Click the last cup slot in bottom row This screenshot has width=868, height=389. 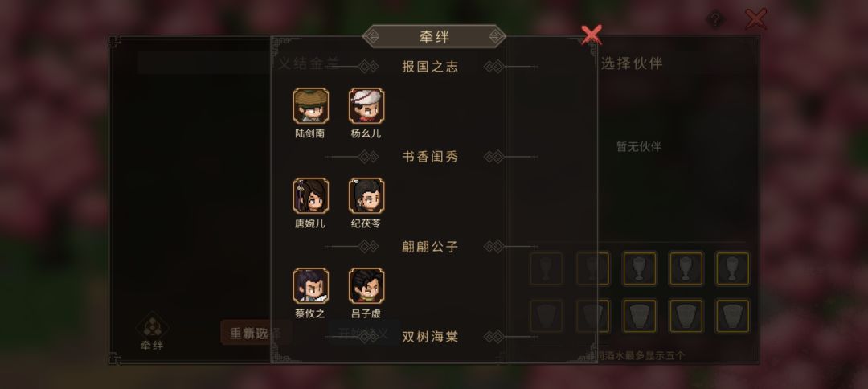point(732,317)
